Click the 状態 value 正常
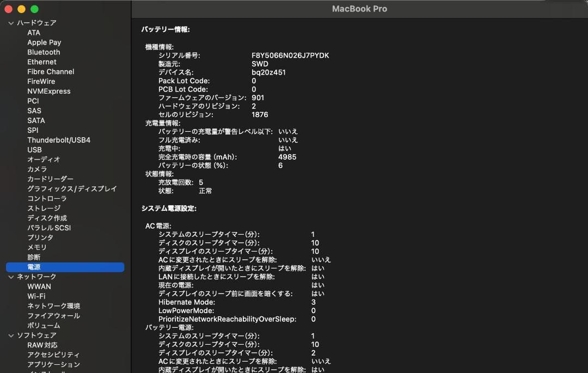 [205, 191]
